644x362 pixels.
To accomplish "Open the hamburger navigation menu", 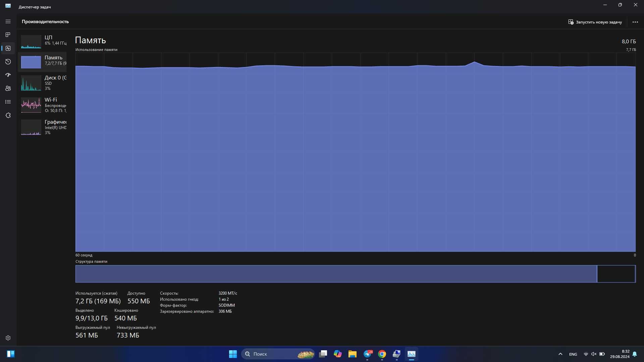I will tap(8, 21).
